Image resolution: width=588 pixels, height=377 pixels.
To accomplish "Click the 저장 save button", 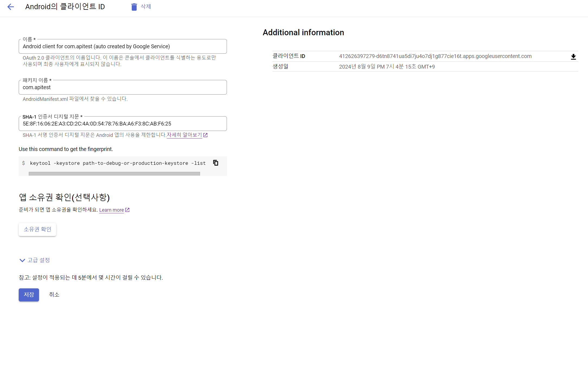I will (29, 295).
